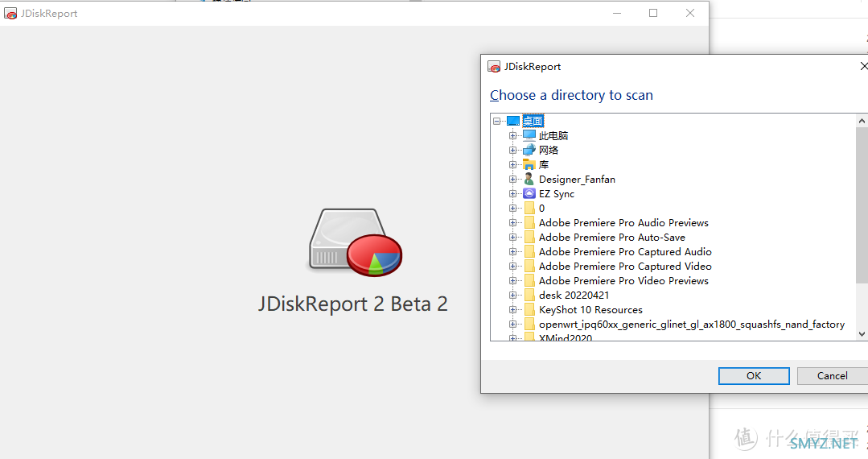Click the folder icon for KeyShot 10 Resources
The height and width of the screenshot is (459, 868).
tap(529, 309)
